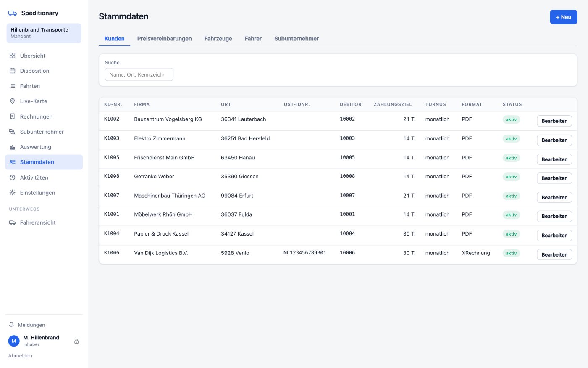
Task: Edit Maschinenbau Thüringen AG entry
Action: [554, 197]
